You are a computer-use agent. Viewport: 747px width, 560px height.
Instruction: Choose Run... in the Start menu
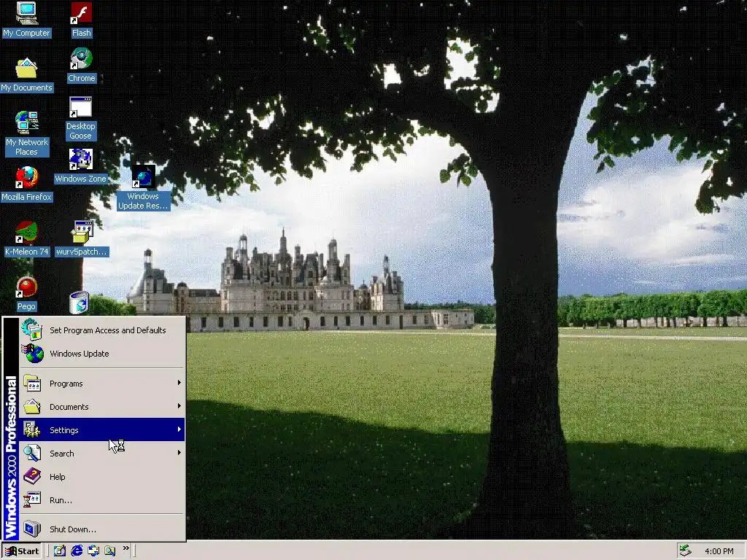102,500
